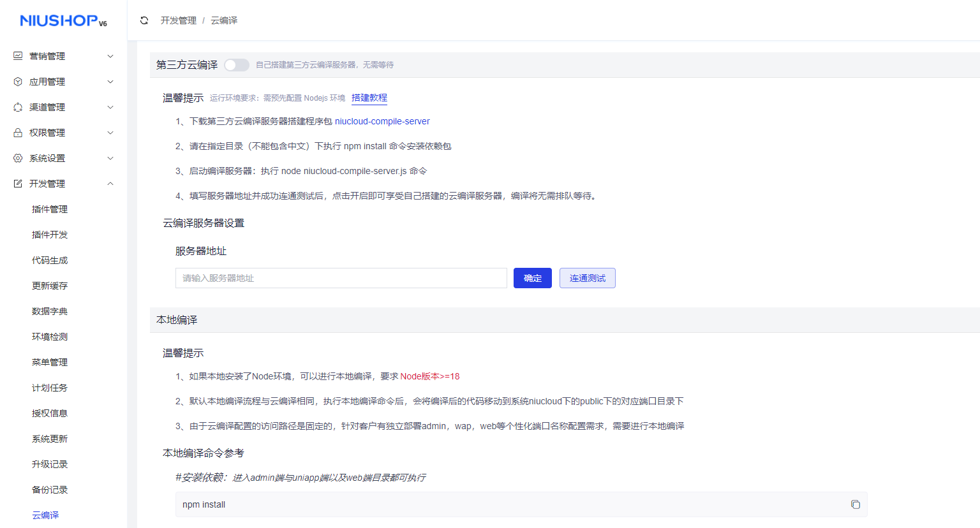Click the envelope icon next to 营销管理
Image resolution: width=980 pixels, height=528 pixels.
(17, 55)
